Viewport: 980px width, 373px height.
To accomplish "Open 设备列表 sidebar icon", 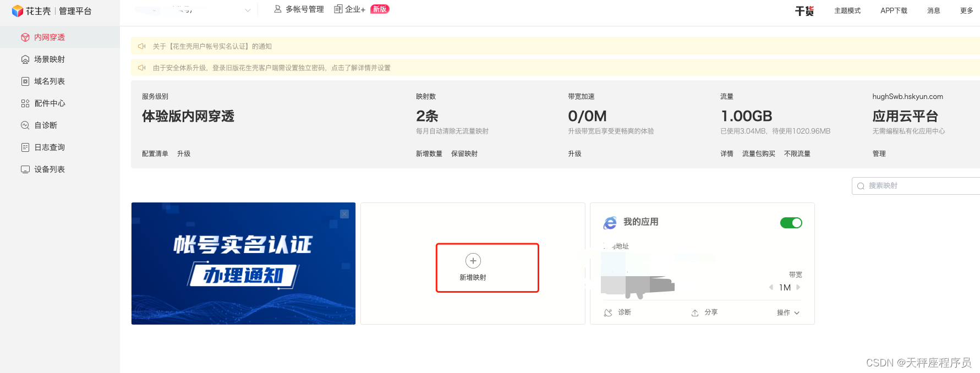I will pos(25,169).
